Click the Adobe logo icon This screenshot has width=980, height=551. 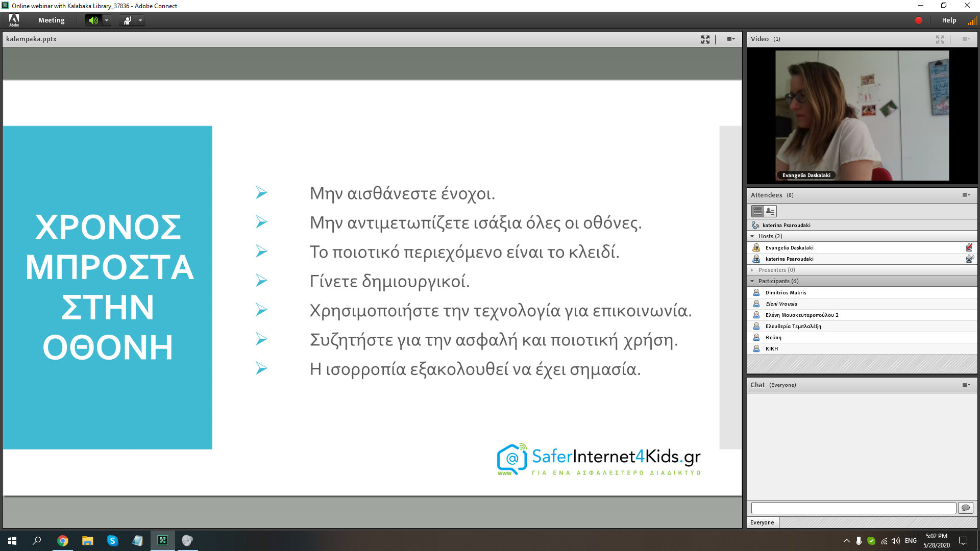pyautogui.click(x=14, y=20)
